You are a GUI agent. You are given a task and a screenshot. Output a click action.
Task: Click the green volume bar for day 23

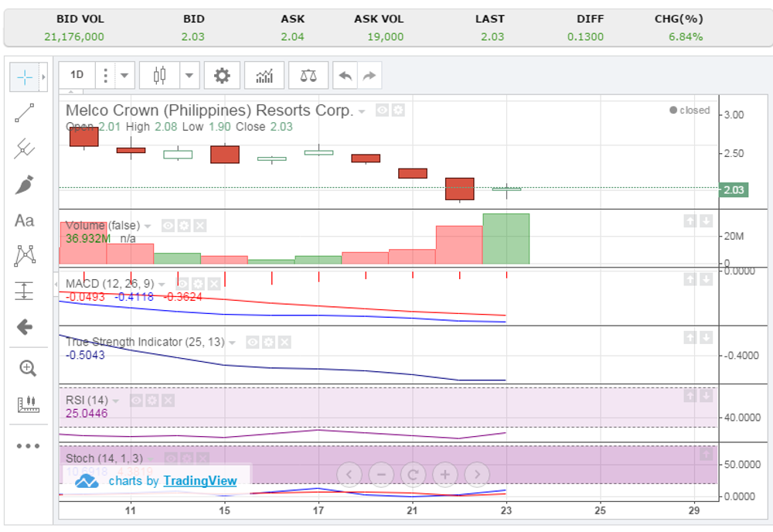coord(506,239)
